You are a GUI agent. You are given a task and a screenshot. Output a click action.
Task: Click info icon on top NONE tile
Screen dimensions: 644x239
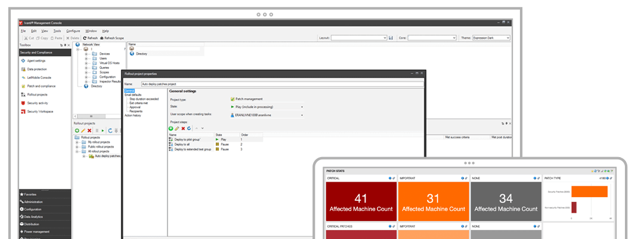point(535,178)
